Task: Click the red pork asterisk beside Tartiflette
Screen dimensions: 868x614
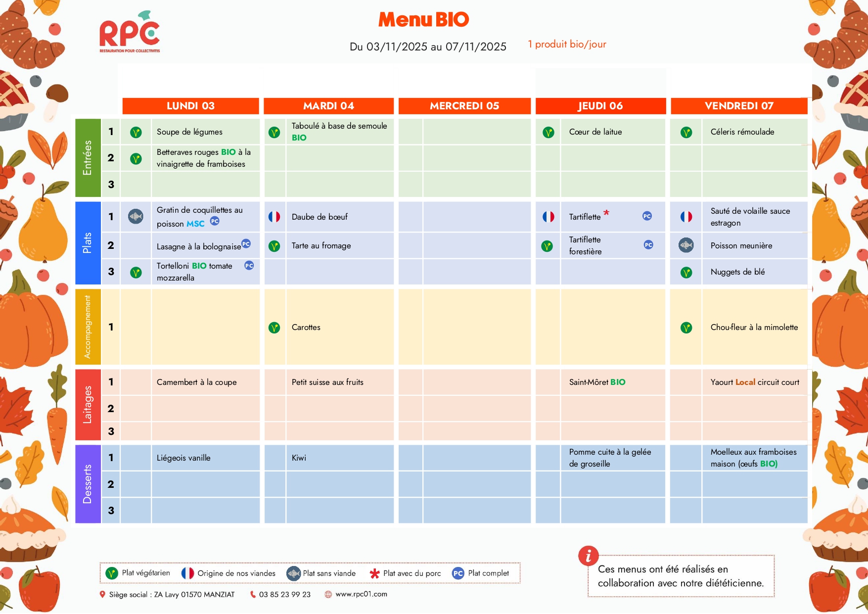Action: pyautogui.click(x=606, y=213)
